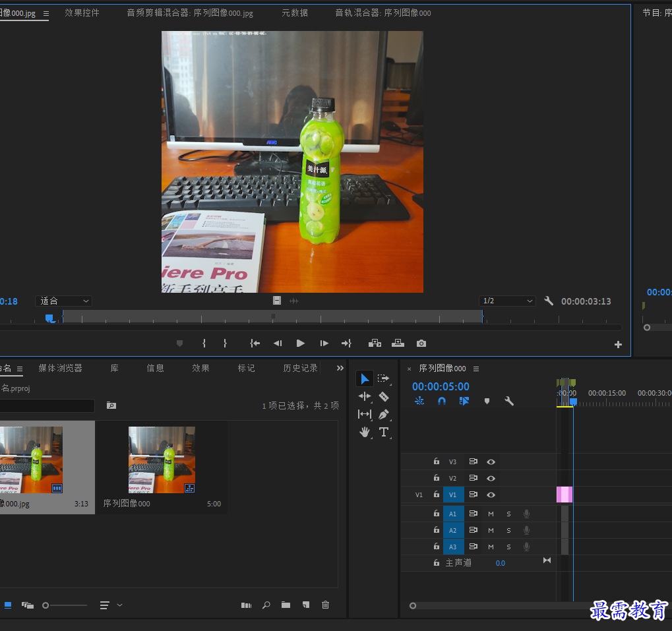Click Automate to Sequence icon
672x631 pixels.
click(x=246, y=605)
